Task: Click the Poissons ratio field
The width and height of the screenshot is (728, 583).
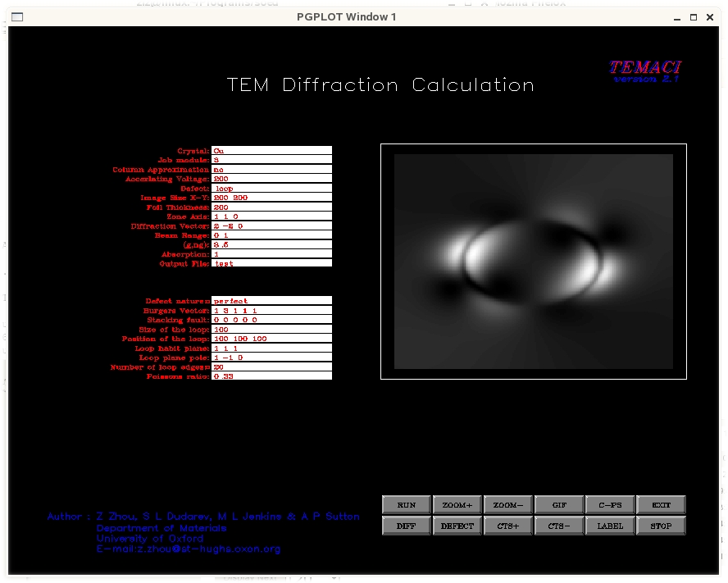Action: [x=271, y=376]
